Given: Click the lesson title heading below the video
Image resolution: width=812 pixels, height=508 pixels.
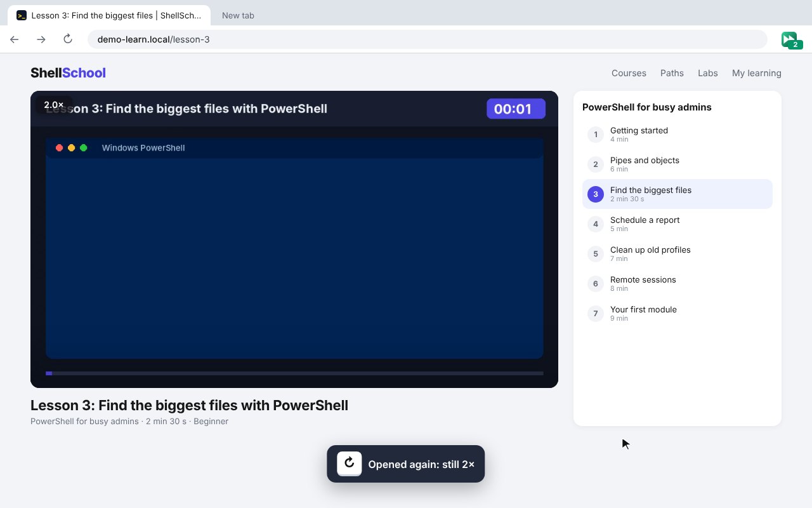Looking at the screenshot, I should pos(189,405).
